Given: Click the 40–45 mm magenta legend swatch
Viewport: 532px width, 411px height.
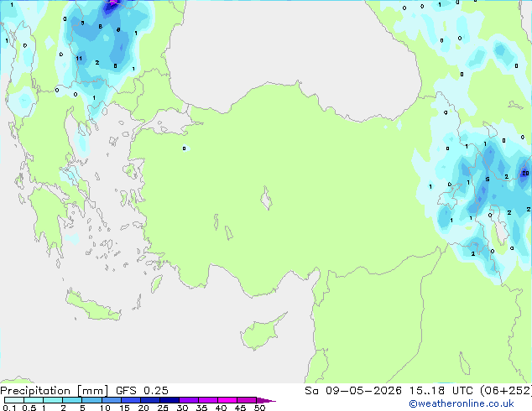Looking at the screenshot, I should tap(227, 400).
